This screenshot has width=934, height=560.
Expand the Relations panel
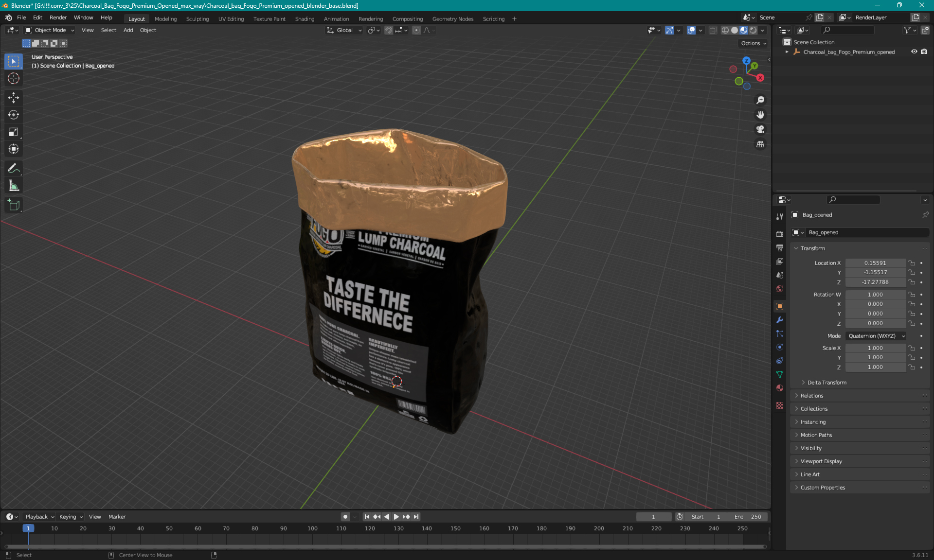tap(811, 396)
